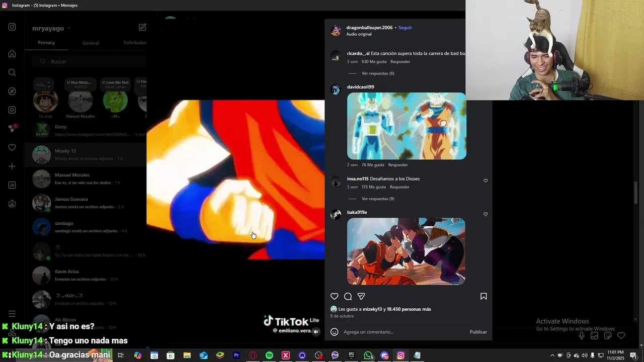This screenshot has width=644, height=362.
Task: Open comment bubble icon under reel comments
Action: point(348,296)
